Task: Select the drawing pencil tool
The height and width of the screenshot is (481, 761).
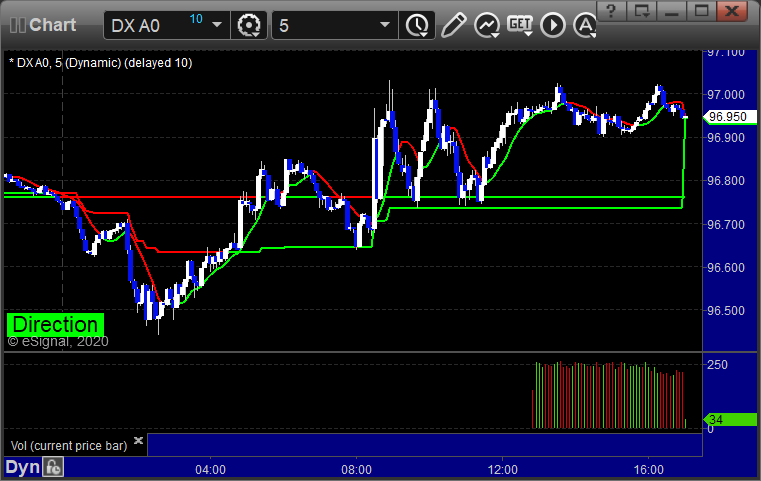Action: pos(453,25)
